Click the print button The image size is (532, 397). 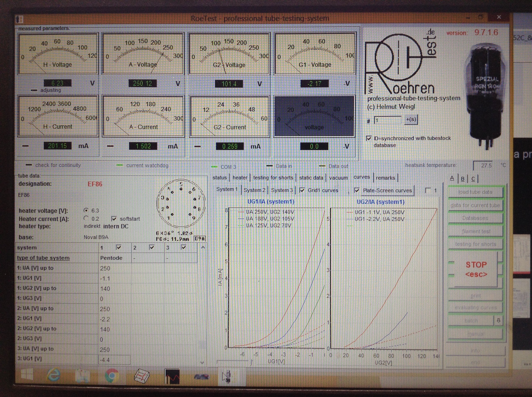[x=476, y=295]
